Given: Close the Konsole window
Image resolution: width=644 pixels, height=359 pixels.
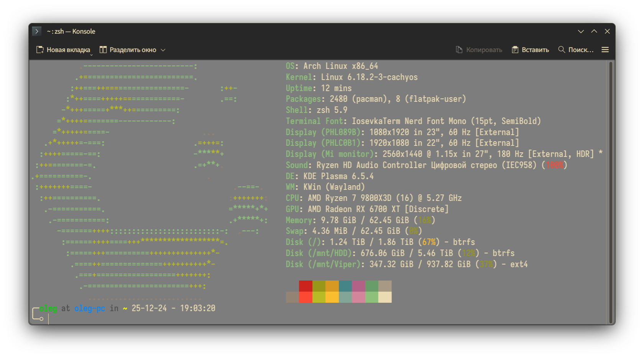Looking at the screenshot, I should tap(607, 31).
